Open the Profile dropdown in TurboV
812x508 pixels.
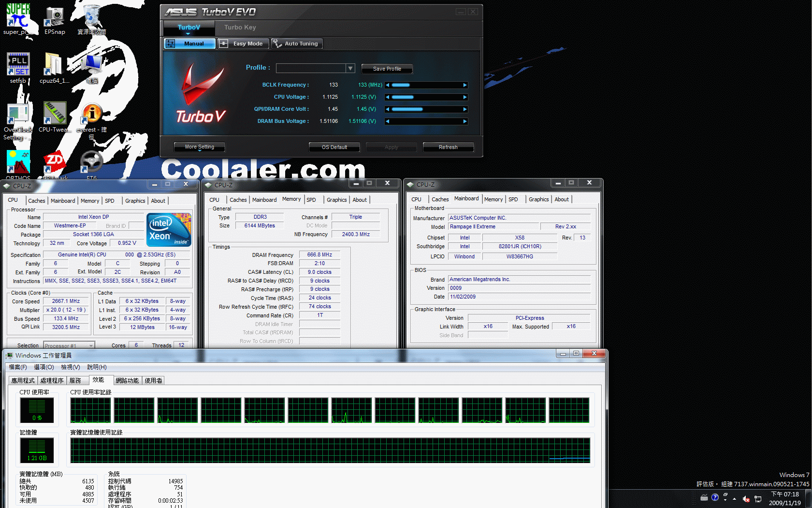pyautogui.click(x=350, y=68)
